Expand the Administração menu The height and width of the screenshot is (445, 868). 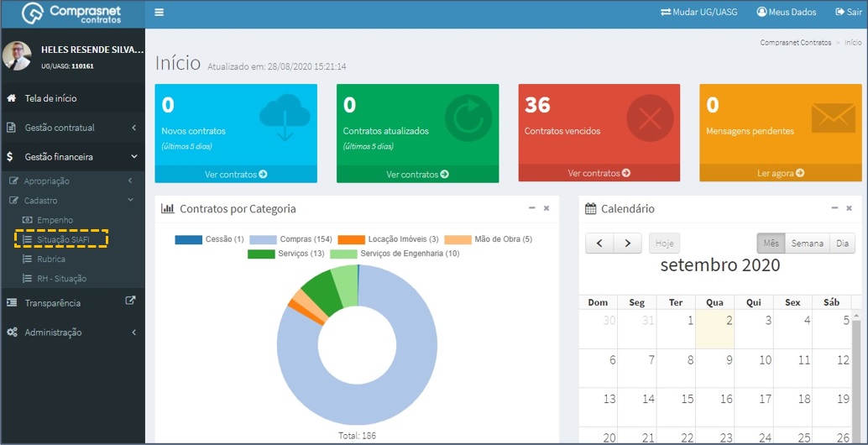[x=72, y=332]
